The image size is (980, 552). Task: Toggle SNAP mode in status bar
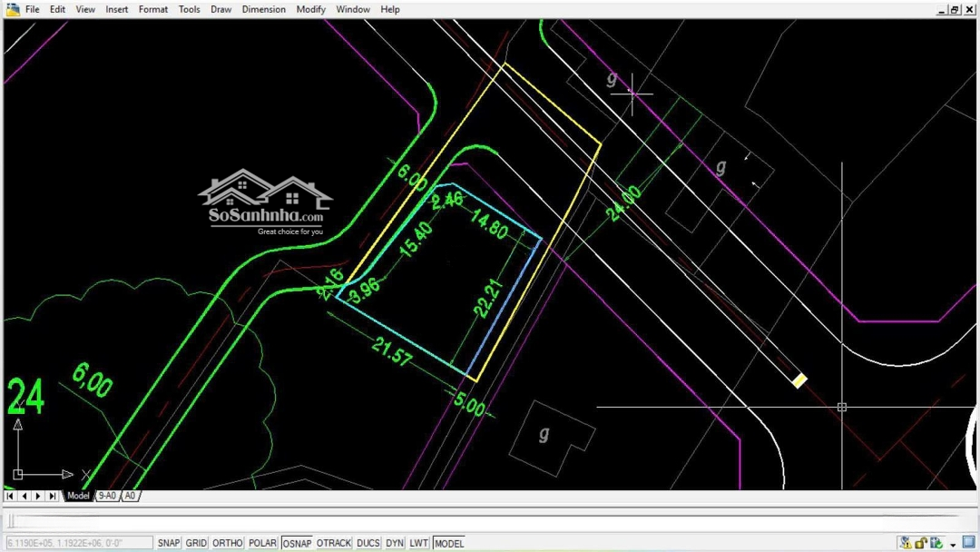pos(169,543)
